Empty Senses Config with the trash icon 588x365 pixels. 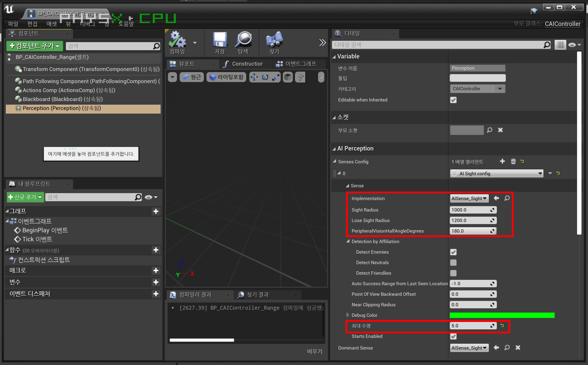513,161
